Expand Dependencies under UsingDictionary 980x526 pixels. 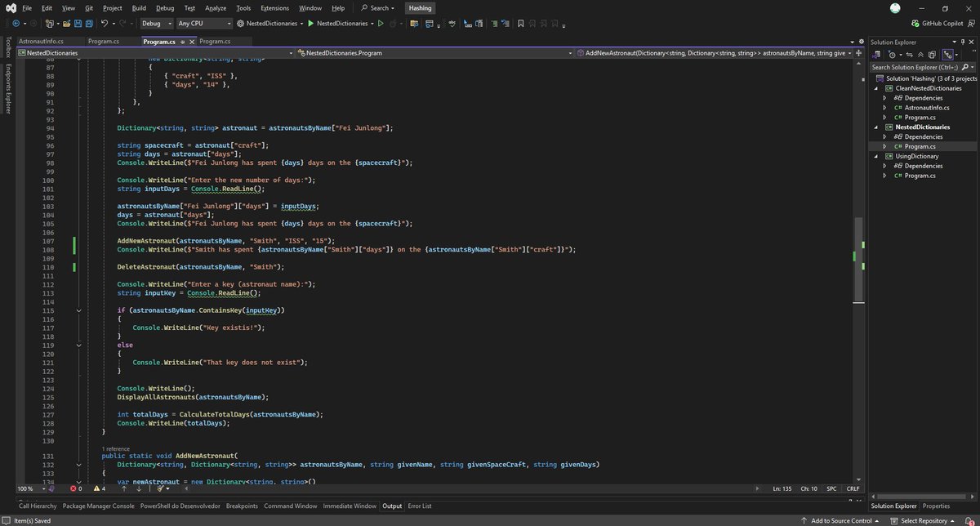(x=884, y=166)
